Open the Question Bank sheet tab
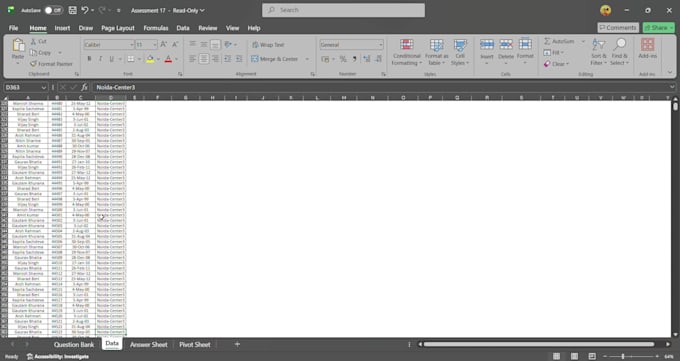 [x=74, y=345]
